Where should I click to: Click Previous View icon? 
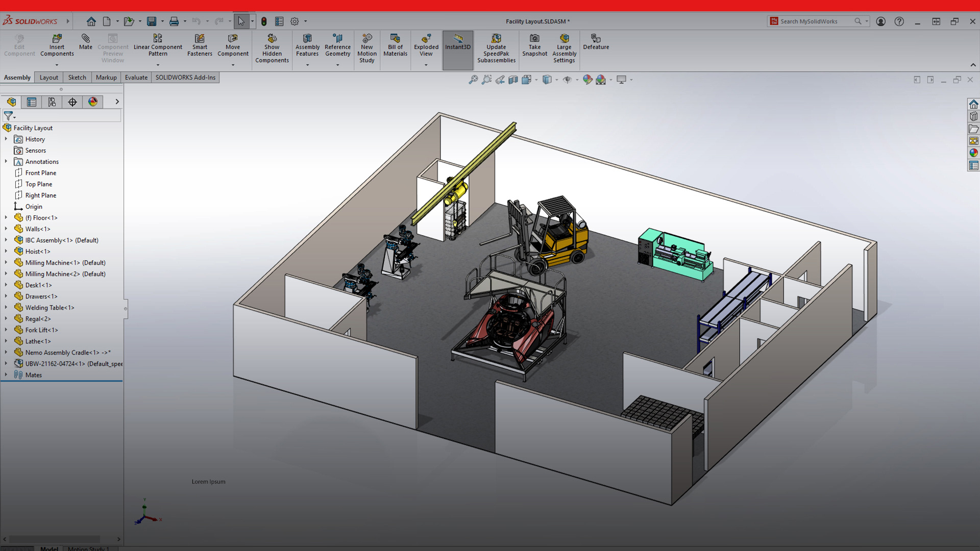500,80
